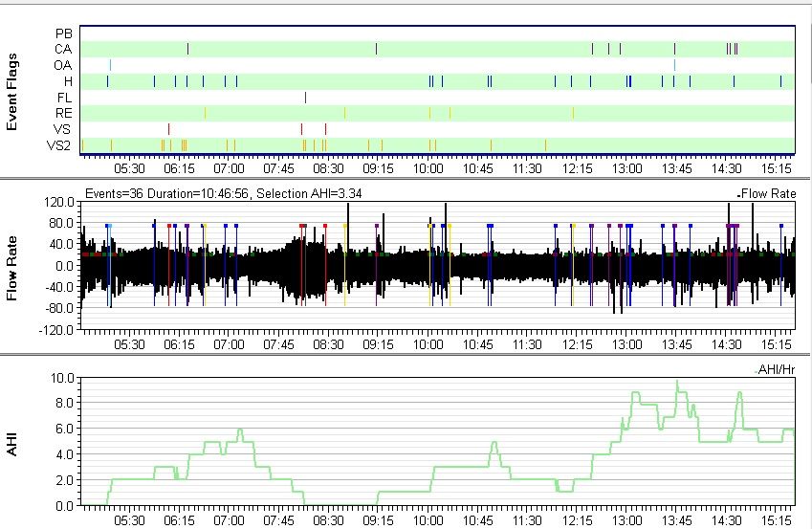Click the PB event flag row label
The image size is (812, 529).
point(64,33)
